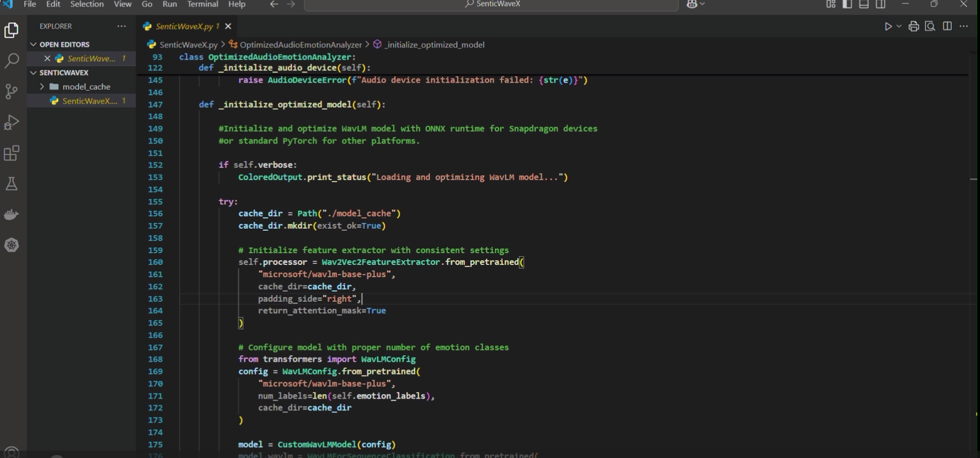Click OptimizedAudioEmotionAnalyzer in the breadcrumb
The width and height of the screenshot is (980, 458).
pos(300,45)
